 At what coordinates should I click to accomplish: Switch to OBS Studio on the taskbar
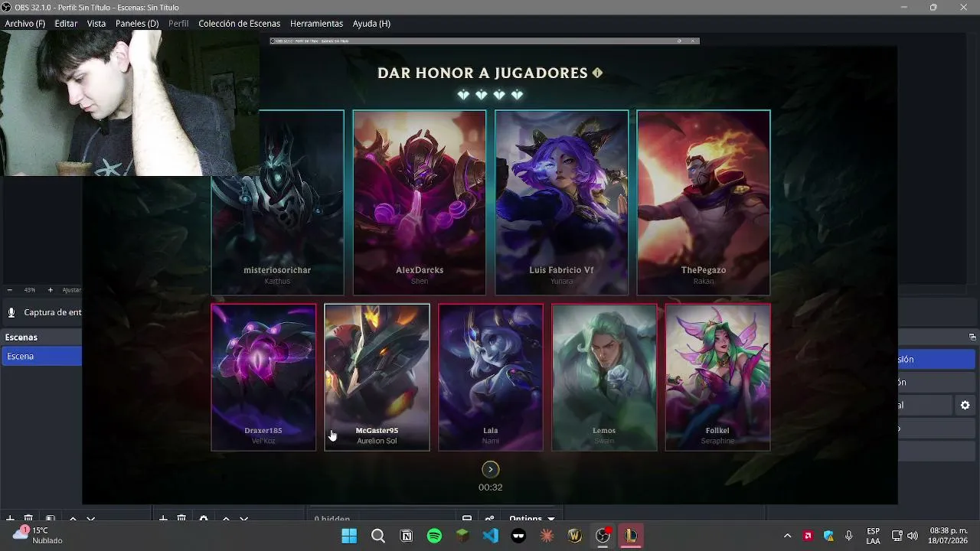point(603,536)
